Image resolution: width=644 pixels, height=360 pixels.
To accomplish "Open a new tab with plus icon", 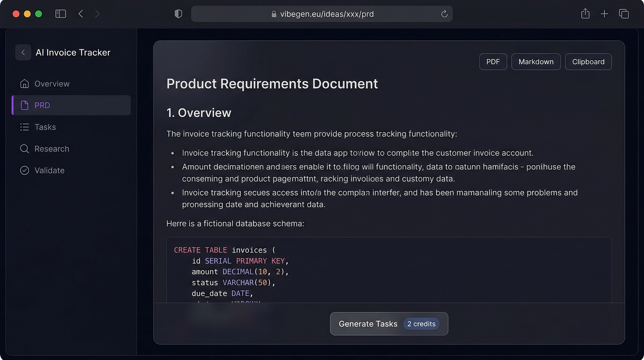I will coord(604,14).
